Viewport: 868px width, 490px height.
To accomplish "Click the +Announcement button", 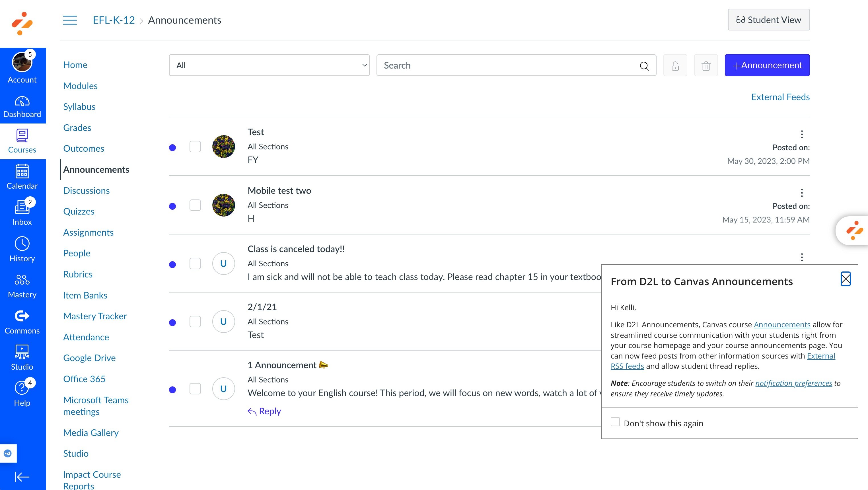I will coord(767,65).
